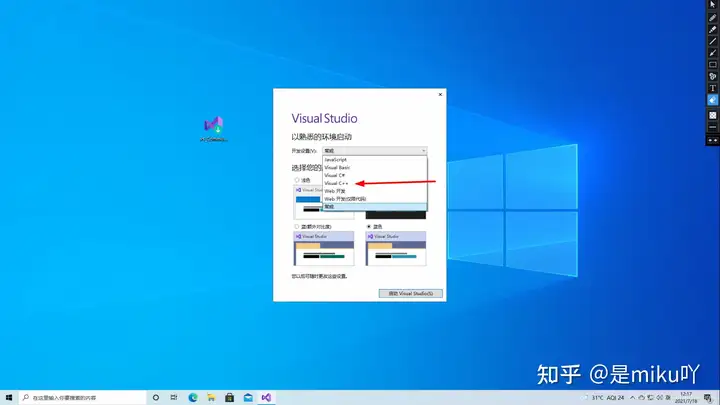Launch Microsoft Edge from the taskbar

point(193,398)
